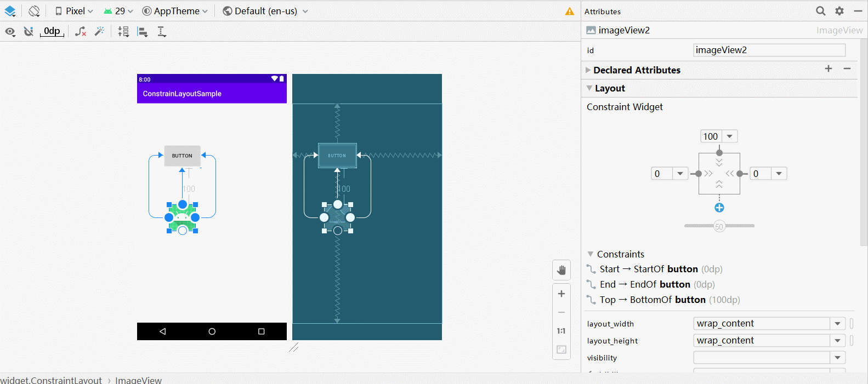Open the pack options icon
Image resolution: width=868 pixels, height=384 pixels.
[123, 32]
